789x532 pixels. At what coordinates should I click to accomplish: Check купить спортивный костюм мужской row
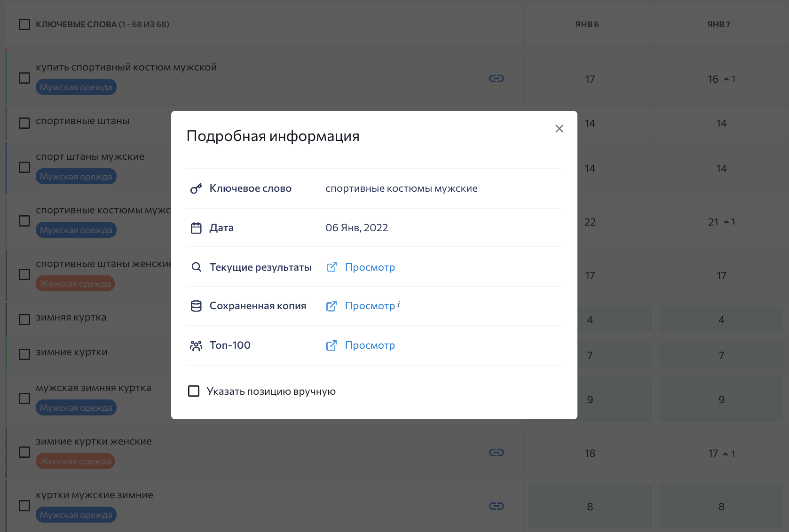tap(24, 78)
